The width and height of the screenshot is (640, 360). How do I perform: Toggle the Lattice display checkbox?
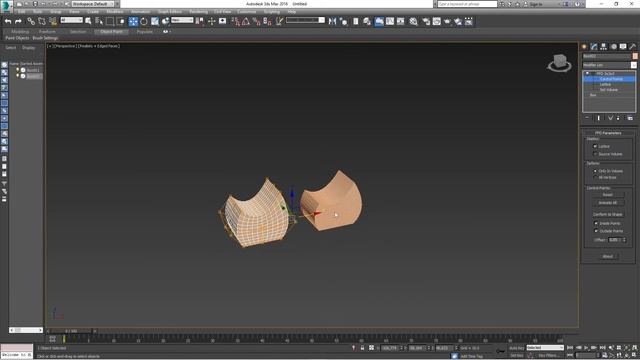(595, 146)
